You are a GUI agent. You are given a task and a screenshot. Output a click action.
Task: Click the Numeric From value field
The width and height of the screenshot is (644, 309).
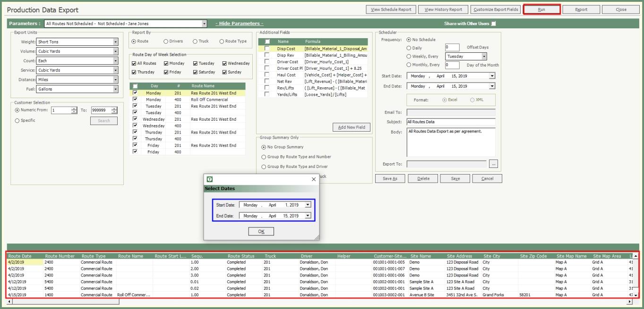coord(60,110)
